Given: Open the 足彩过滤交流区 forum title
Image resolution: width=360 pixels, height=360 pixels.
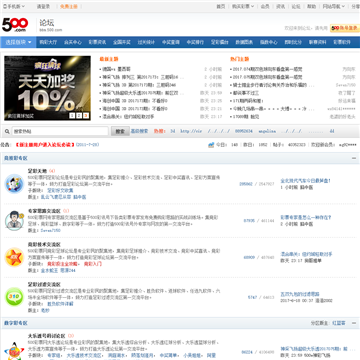Looking at the screenshot, I should [44, 284].
